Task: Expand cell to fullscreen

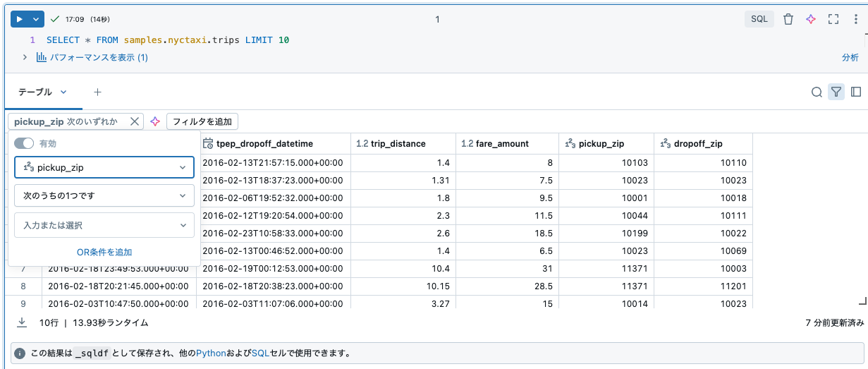Action: coord(833,19)
